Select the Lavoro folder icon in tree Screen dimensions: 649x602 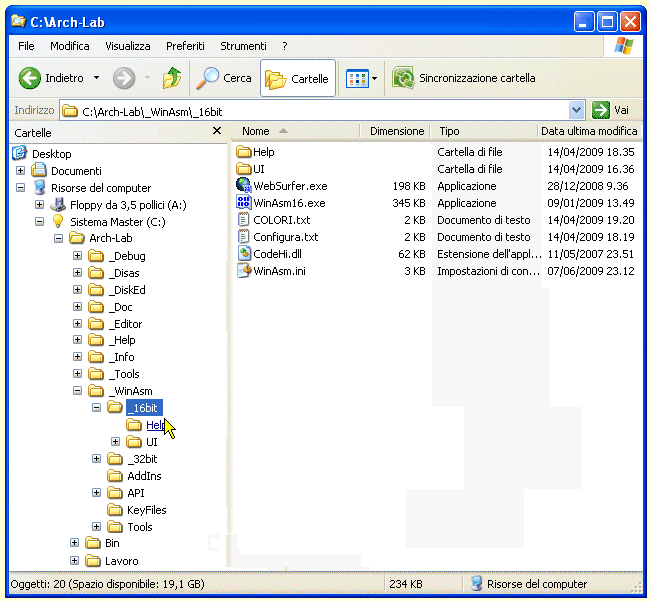click(93, 561)
